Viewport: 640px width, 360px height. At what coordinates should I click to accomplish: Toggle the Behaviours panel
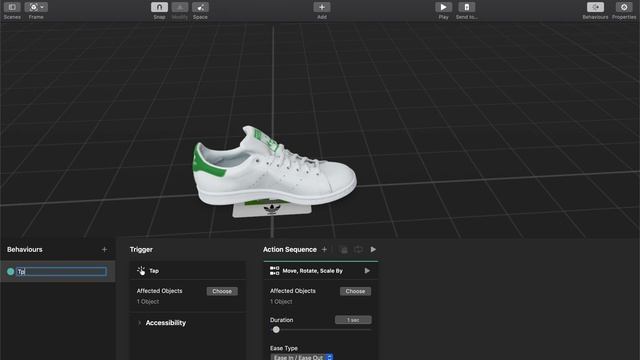tap(595, 7)
